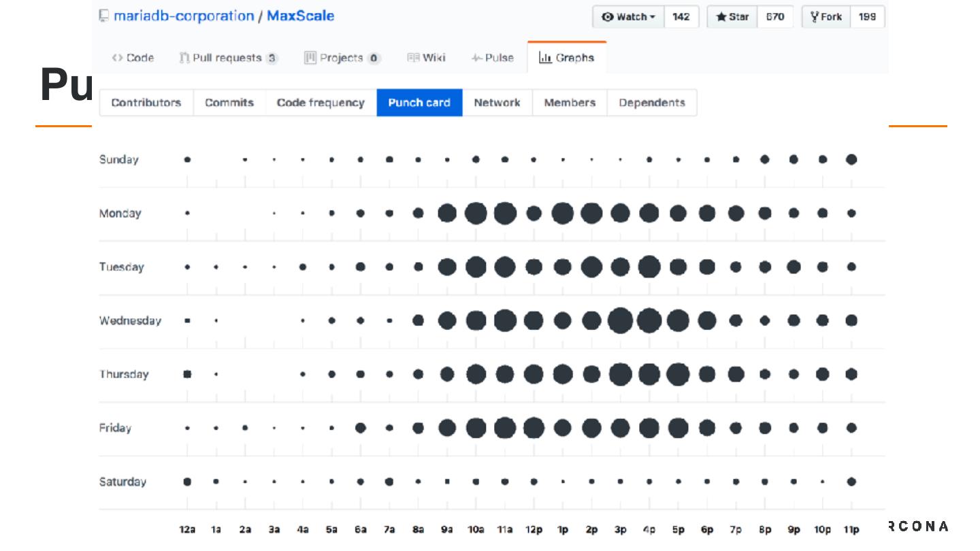
Task: Select the Commits graph tab
Action: [x=229, y=103]
